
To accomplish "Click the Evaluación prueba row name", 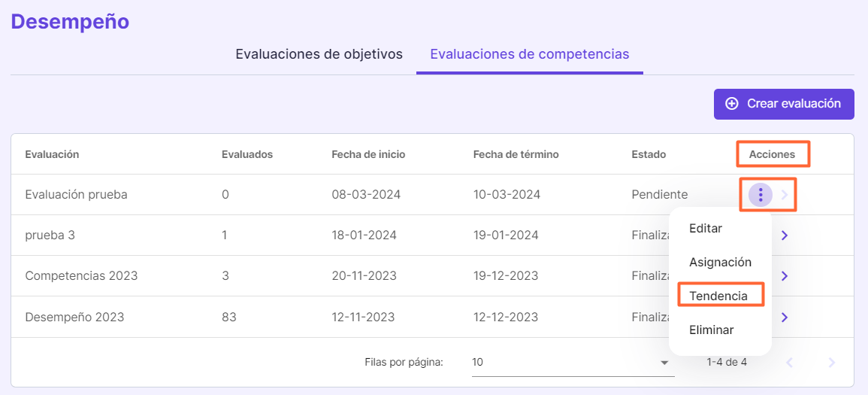I will coord(76,194).
